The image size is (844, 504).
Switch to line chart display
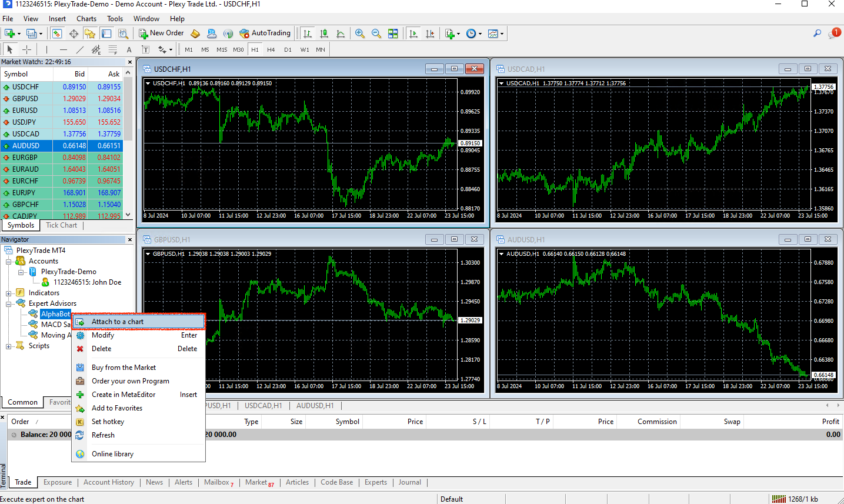tap(340, 34)
